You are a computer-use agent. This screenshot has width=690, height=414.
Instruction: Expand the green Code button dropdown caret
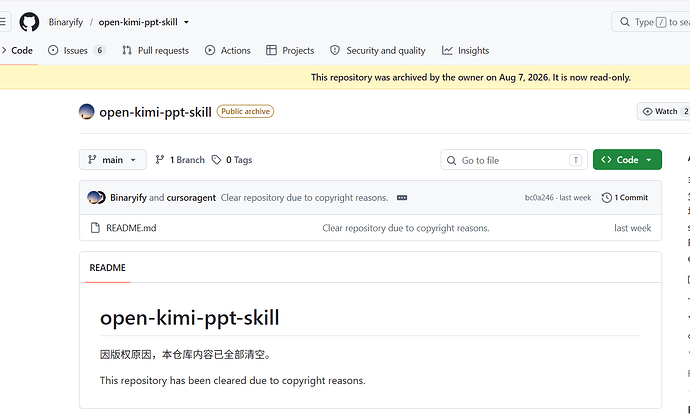tap(649, 160)
